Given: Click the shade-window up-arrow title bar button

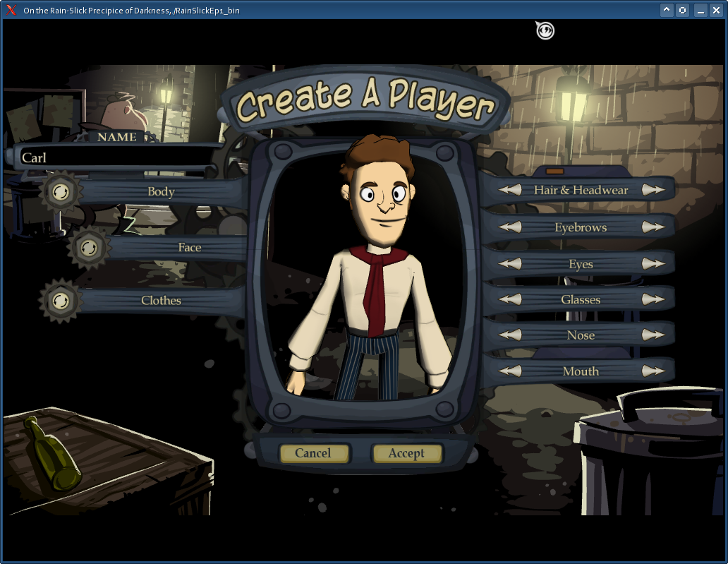Looking at the screenshot, I should [667, 10].
